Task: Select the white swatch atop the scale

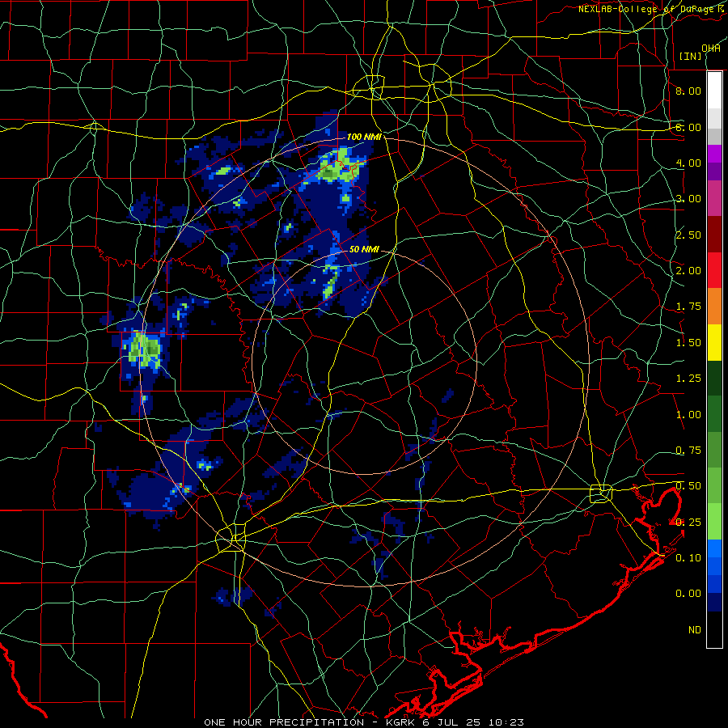Action: (x=714, y=90)
